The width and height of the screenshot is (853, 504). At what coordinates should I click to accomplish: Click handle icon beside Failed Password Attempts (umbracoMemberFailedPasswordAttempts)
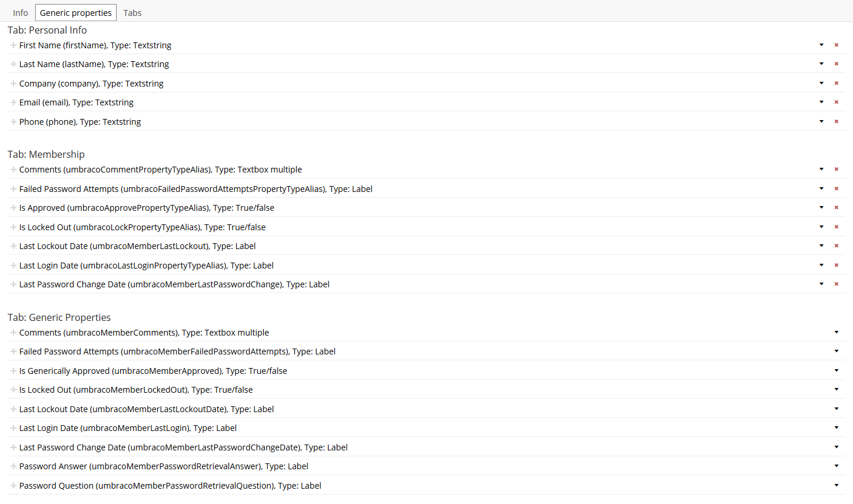14,351
